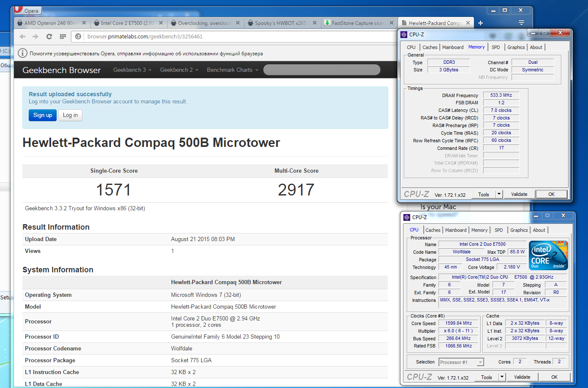Click Tools button in Memory CPU-Z window

[x=484, y=194]
